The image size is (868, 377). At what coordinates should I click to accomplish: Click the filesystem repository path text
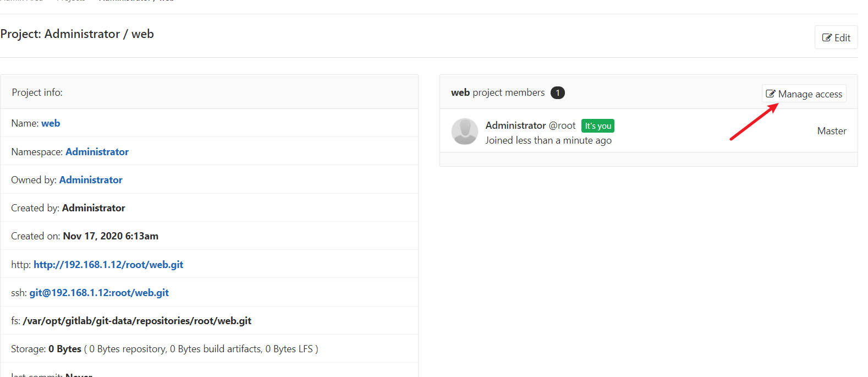tap(137, 321)
